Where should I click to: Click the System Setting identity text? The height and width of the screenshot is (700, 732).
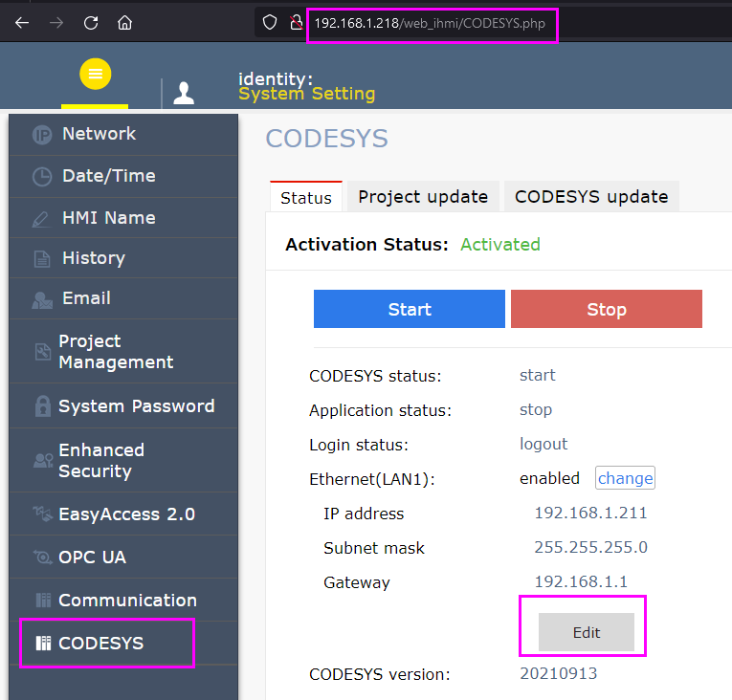pos(307,94)
